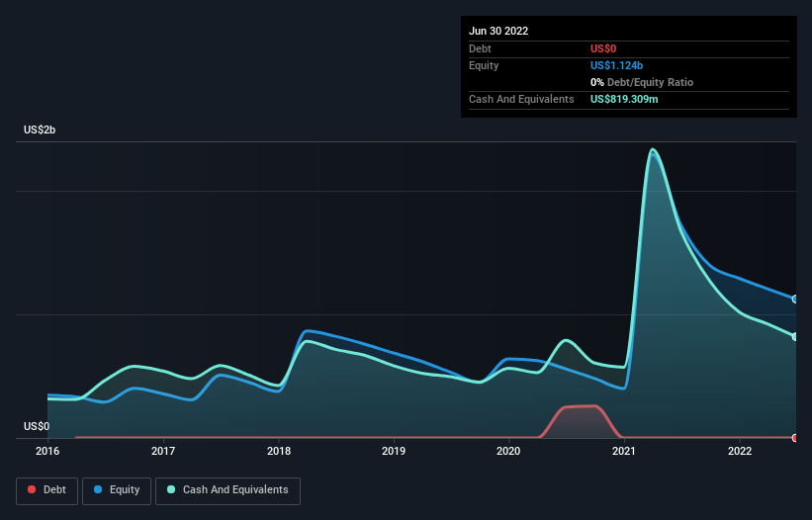This screenshot has height=520, width=812.
Task: Click the US$0 y-axis label
Action: pyautogui.click(x=37, y=426)
